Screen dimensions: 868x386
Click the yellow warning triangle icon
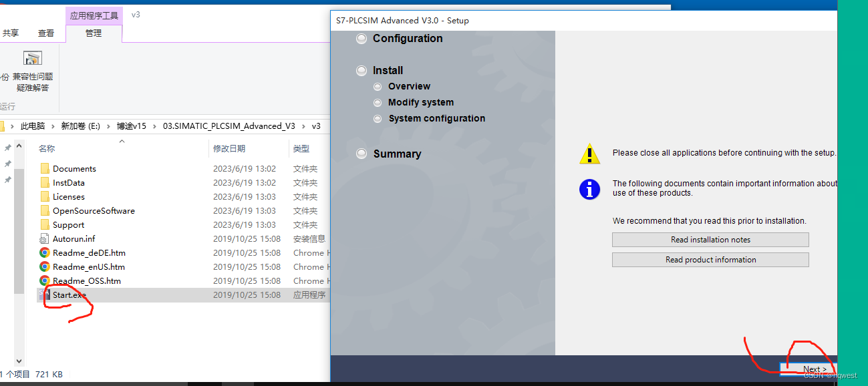[590, 154]
